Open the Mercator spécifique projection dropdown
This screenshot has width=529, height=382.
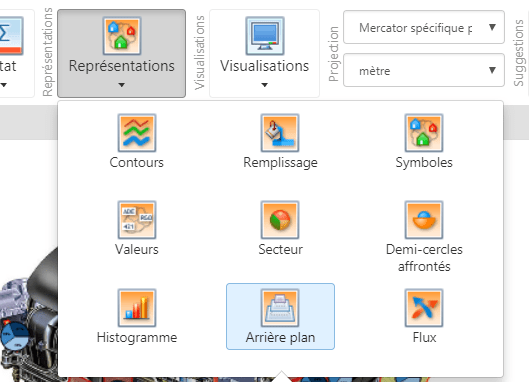pos(424,27)
